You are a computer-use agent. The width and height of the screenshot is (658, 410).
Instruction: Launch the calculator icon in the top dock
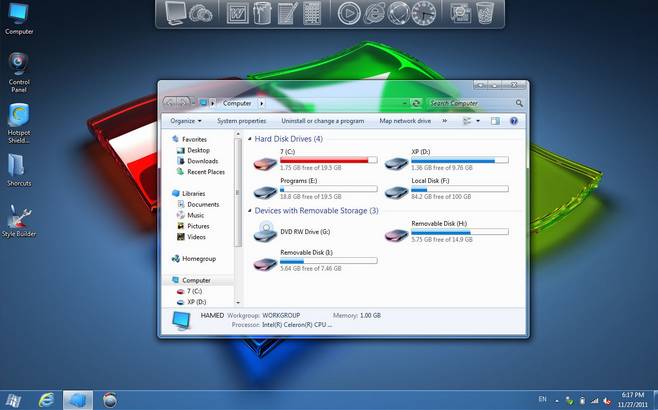312,13
